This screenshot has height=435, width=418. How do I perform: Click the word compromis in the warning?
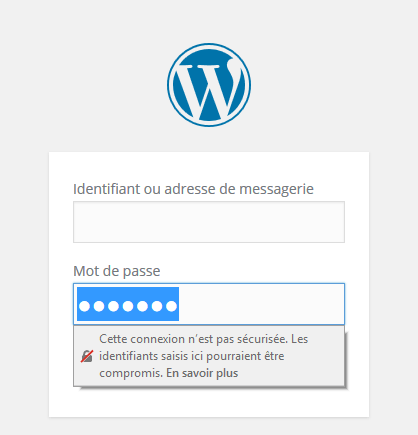point(131,373)
